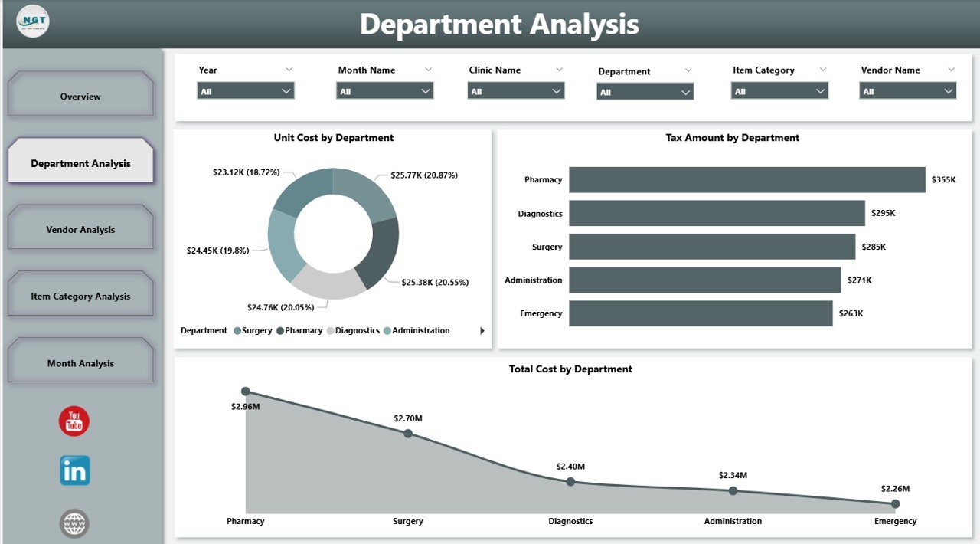Click the Emergency data point on line chart
Screen dimensions: 980x544
895,503
